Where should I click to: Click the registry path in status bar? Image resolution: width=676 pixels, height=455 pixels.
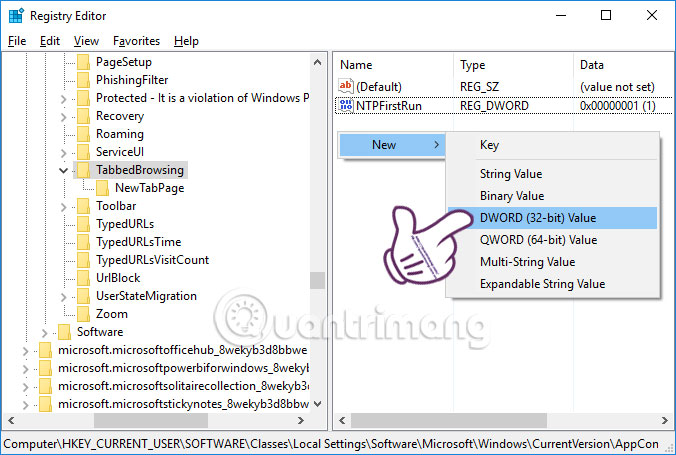pos(331,444)
